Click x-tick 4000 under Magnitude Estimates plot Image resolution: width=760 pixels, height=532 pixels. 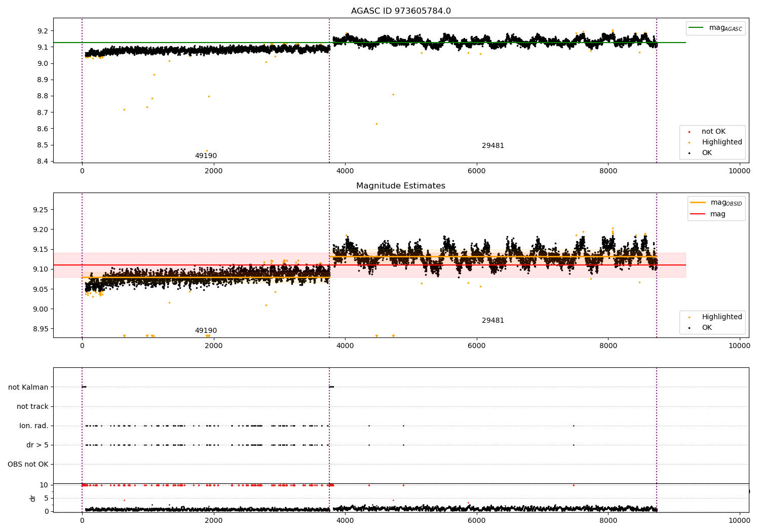(x=345, y=346)
